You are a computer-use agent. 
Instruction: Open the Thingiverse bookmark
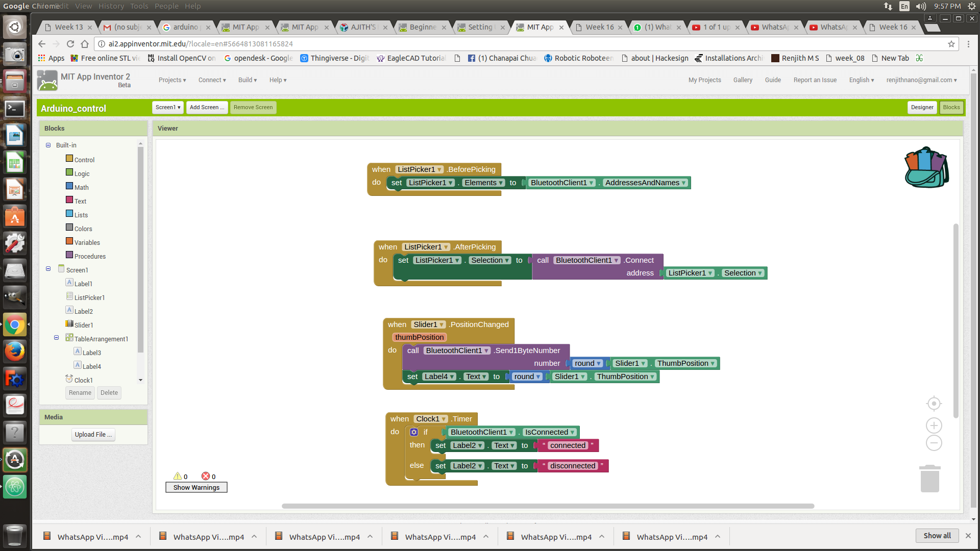coord(334,58)
